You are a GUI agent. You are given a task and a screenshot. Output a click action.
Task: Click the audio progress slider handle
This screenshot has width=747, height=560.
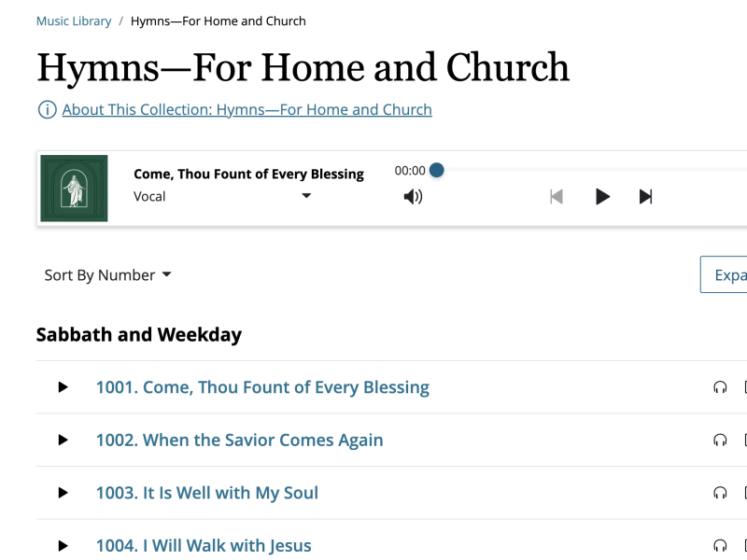[x=436, y=170]
